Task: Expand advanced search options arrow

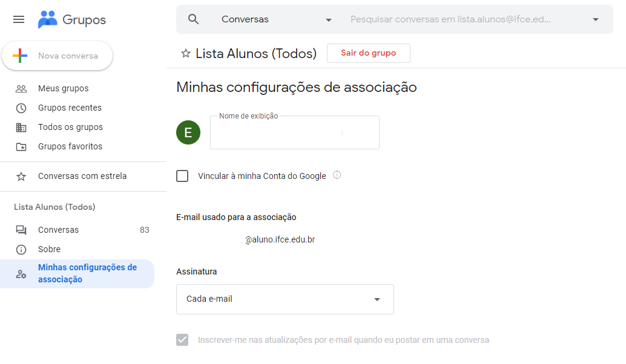Action: pyautogui.click(x=596, y=19)
